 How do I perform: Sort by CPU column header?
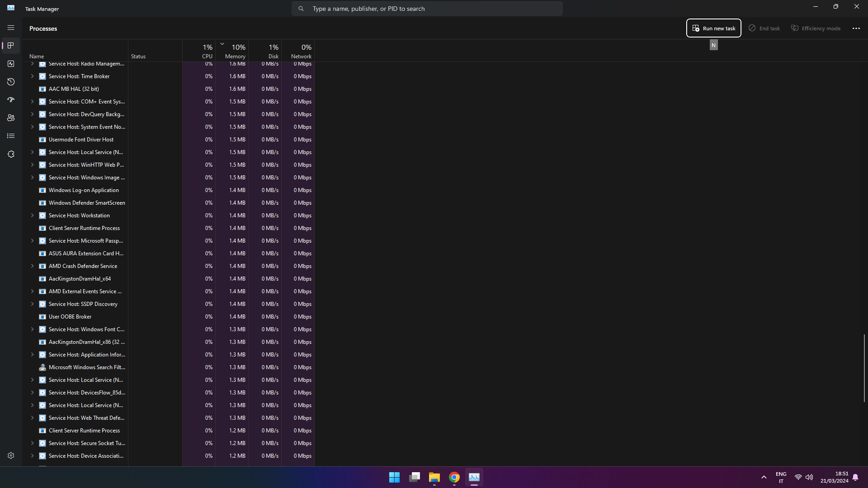pyautogui.click(x=199, y=51)
